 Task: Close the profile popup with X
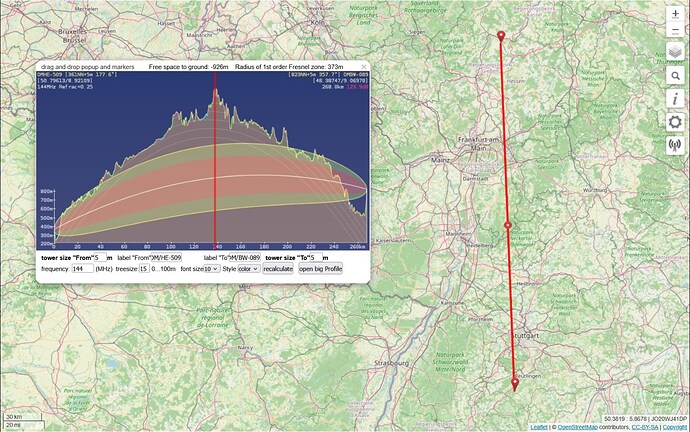point(363,67)
